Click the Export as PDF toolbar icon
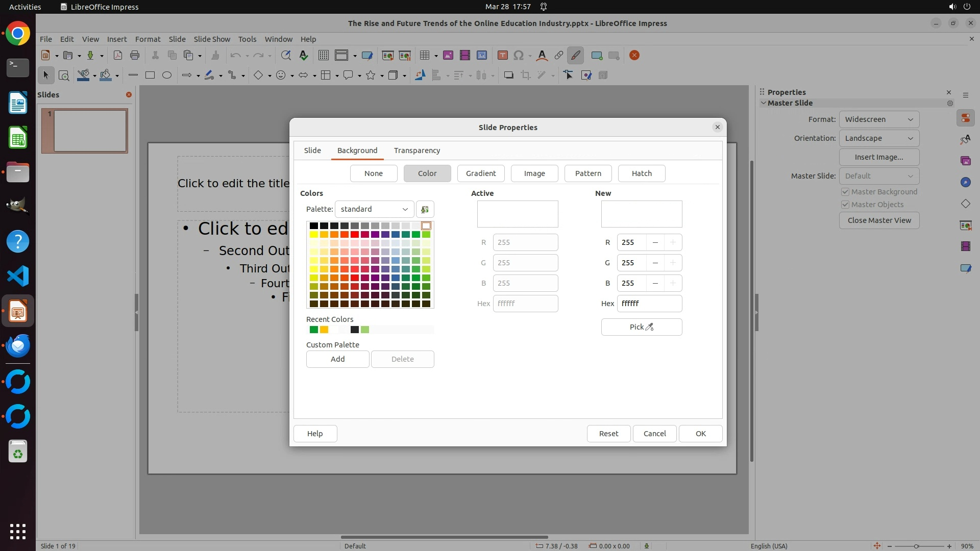The height and width of the screenshot is (551, 980). coord(118,56)
